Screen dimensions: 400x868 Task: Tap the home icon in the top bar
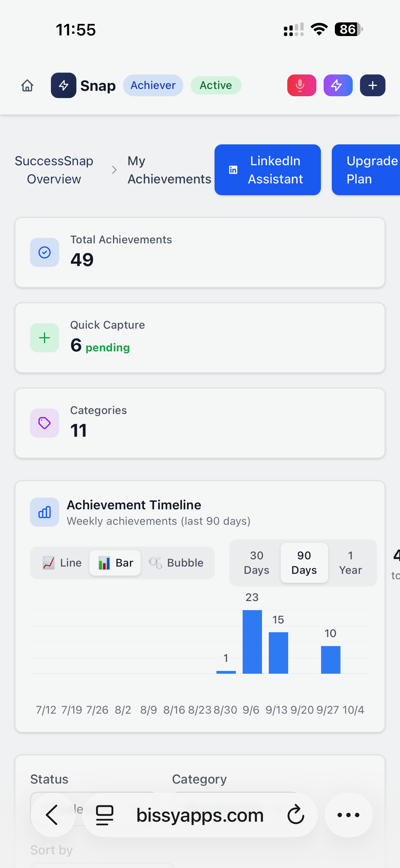click(27, 86)
